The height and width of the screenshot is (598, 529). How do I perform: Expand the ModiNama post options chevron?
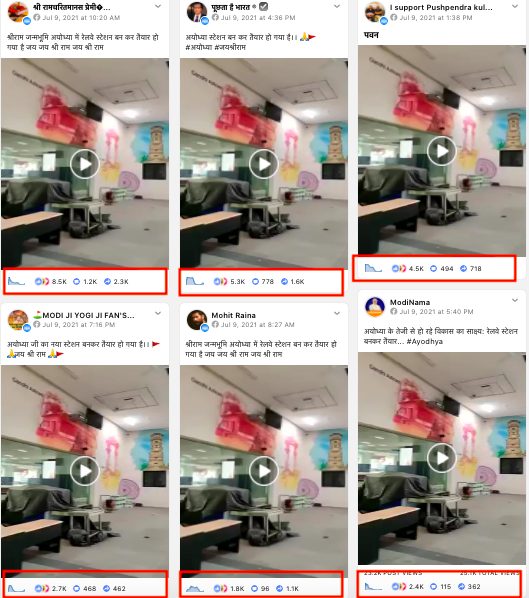[x=515, y=301]
